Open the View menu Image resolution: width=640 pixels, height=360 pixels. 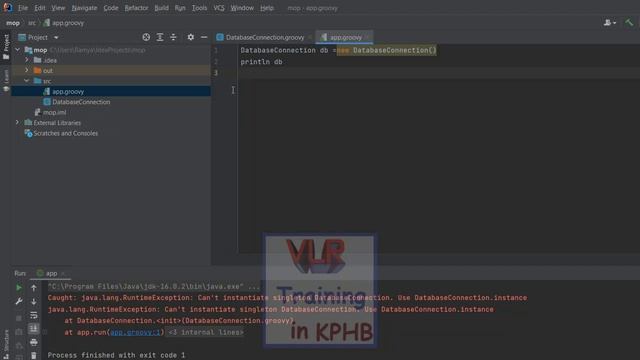58,8
